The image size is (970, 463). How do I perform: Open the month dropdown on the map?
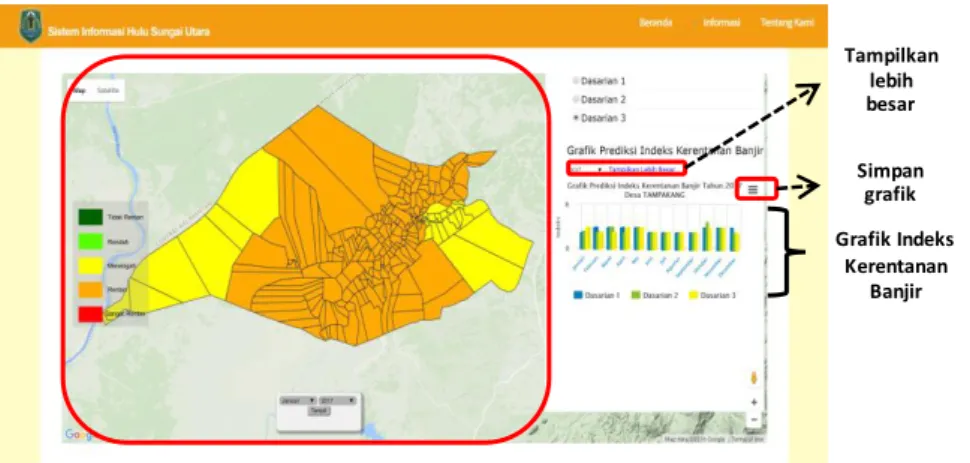(x=298, y=400)
